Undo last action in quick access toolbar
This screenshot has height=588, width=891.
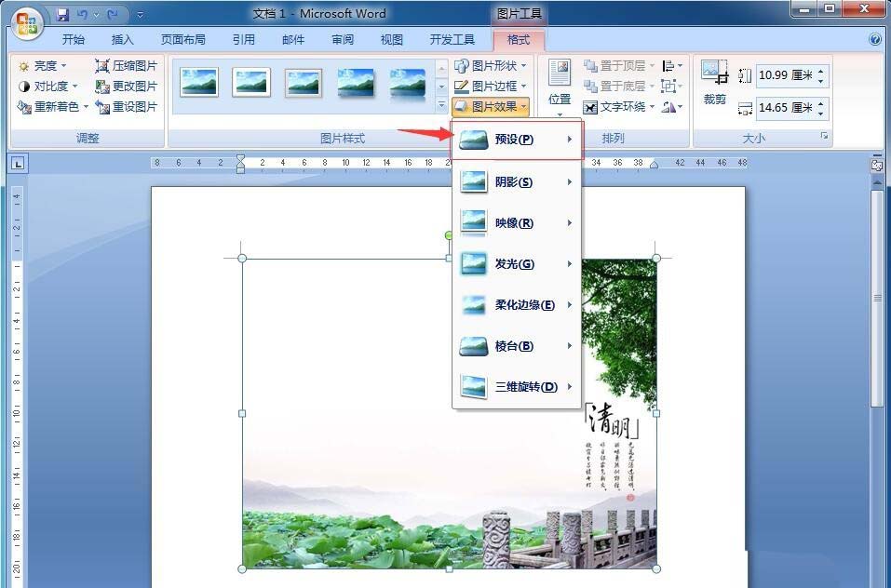click(x=82, y=14)
